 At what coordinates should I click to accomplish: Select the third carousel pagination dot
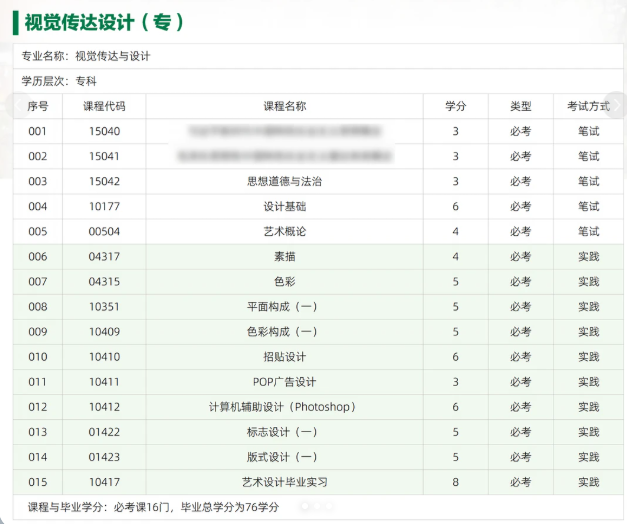329,506
